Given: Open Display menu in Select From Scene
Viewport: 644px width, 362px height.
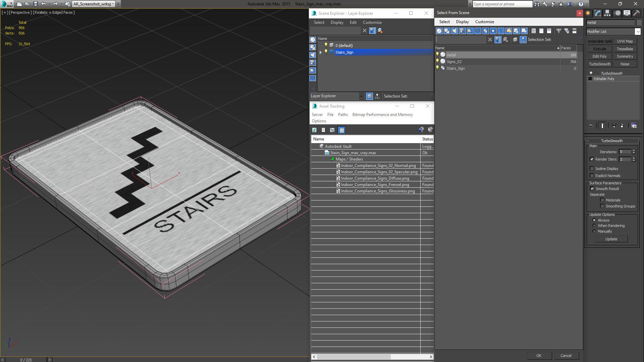Looking at the screenshot, I should pyautogui.click(x=462, y=22).
